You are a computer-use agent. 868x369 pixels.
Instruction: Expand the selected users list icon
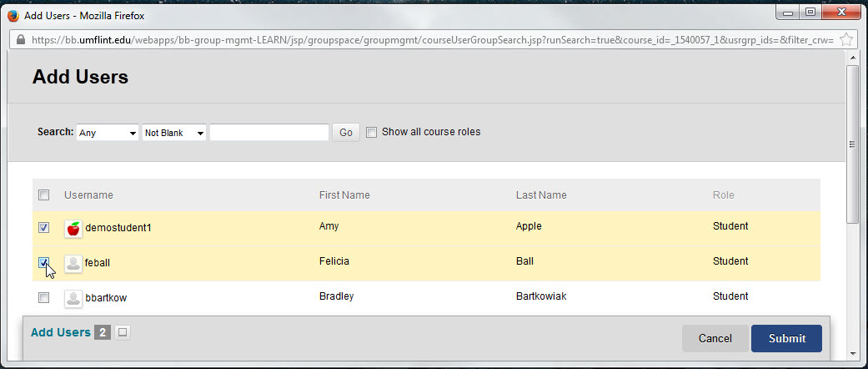pos(123,332)
